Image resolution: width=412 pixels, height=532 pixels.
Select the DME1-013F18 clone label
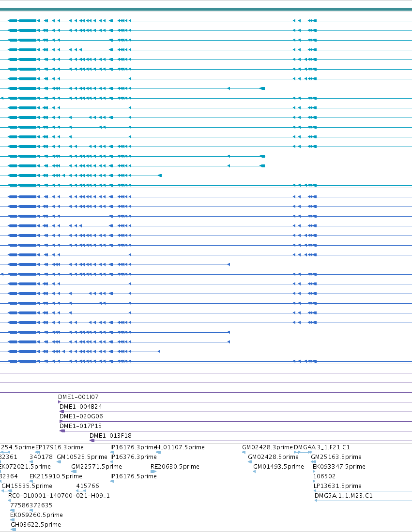(110, 436)
